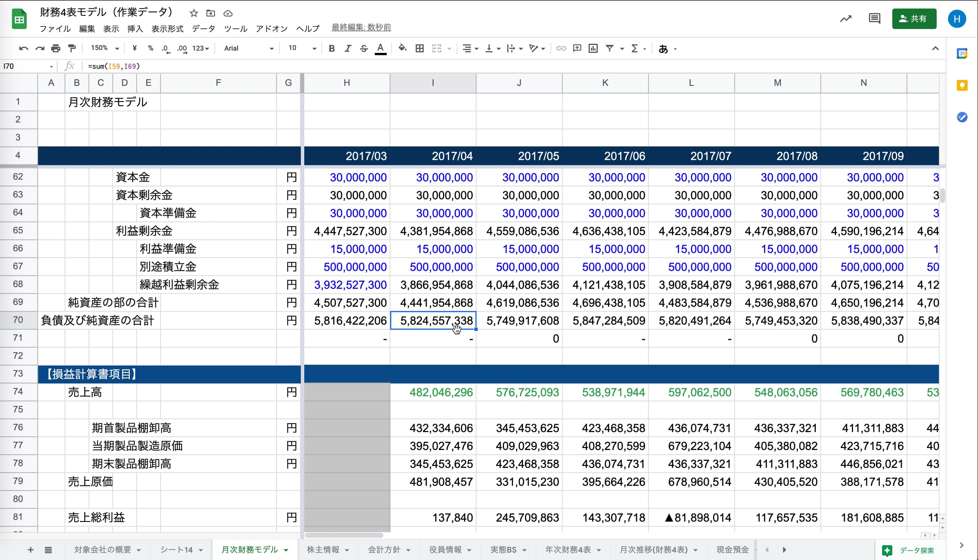Click the green 共有 share button
This screenshot has height=560, width=978.
point(914,19)
